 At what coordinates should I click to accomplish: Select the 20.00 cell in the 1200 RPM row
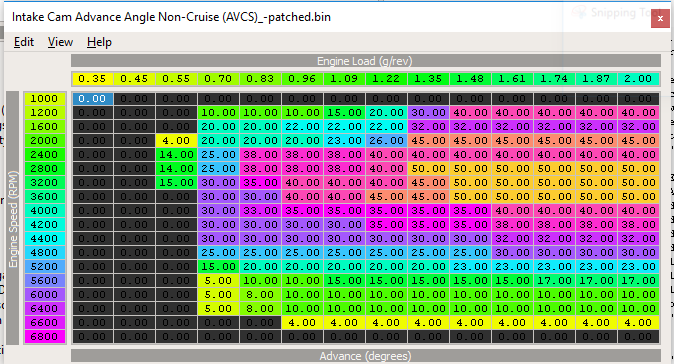[386, 113]
